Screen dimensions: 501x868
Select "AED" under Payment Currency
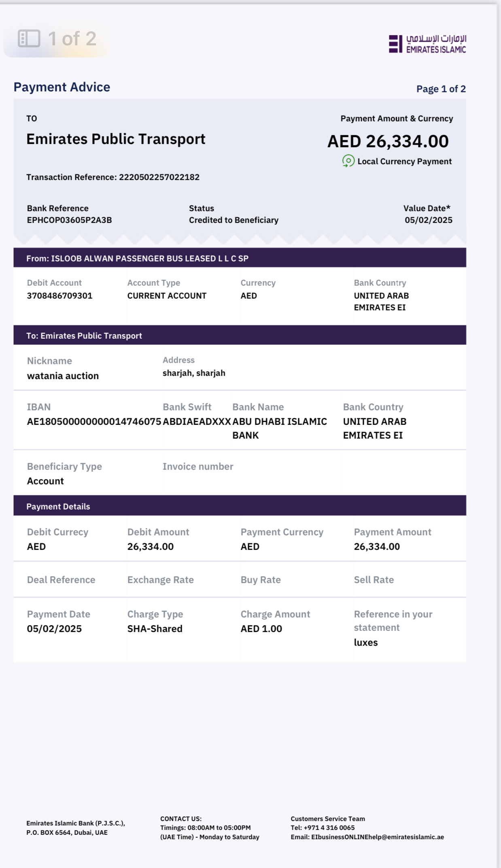click(250, 547)
